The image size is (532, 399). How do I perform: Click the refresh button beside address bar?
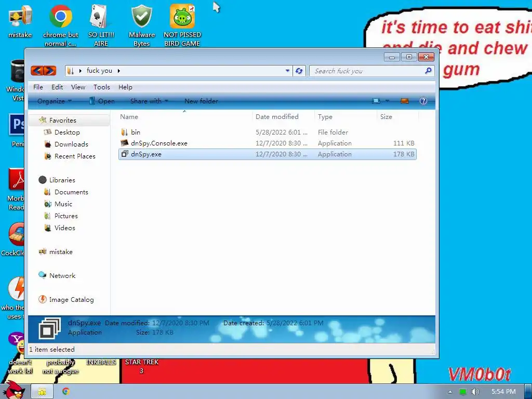click(x=299, y=71)
